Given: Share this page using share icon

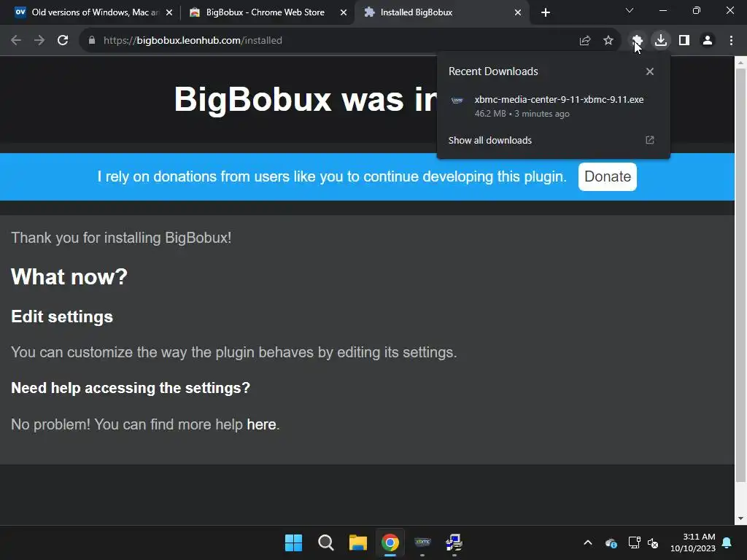Looking at the screenshot, I should (x=585, y=41).
